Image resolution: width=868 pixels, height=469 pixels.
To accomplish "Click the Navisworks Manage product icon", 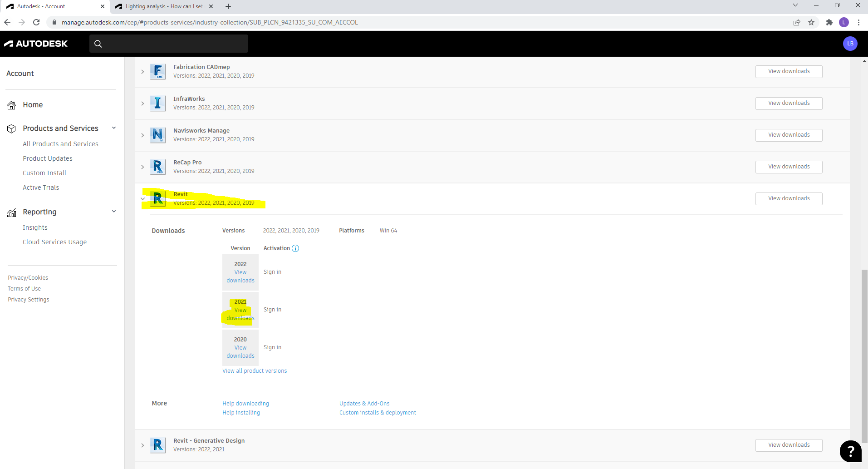I will 157,135.
